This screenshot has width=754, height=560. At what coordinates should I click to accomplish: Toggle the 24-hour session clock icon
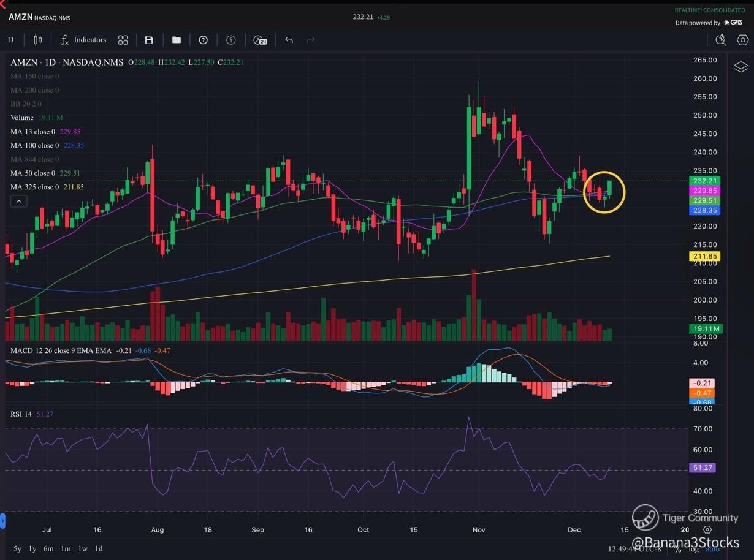pos(260,40)
